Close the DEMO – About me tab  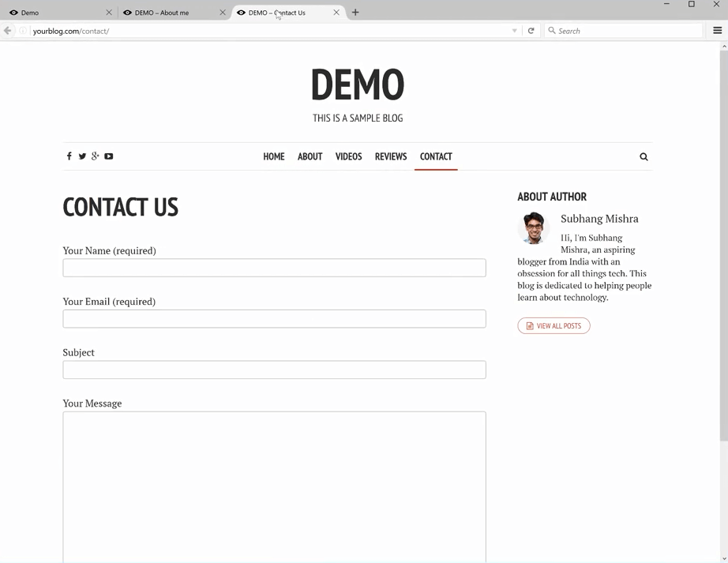click(x=223, y=13)
